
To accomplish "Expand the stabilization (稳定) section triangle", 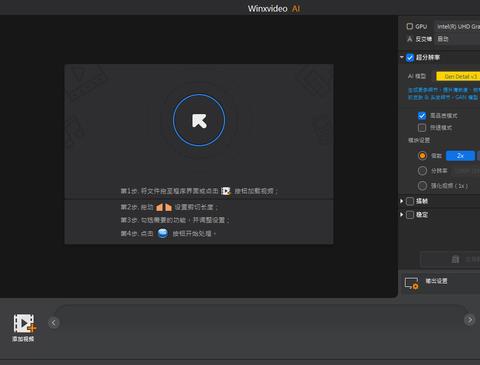I will click(402, 215).
